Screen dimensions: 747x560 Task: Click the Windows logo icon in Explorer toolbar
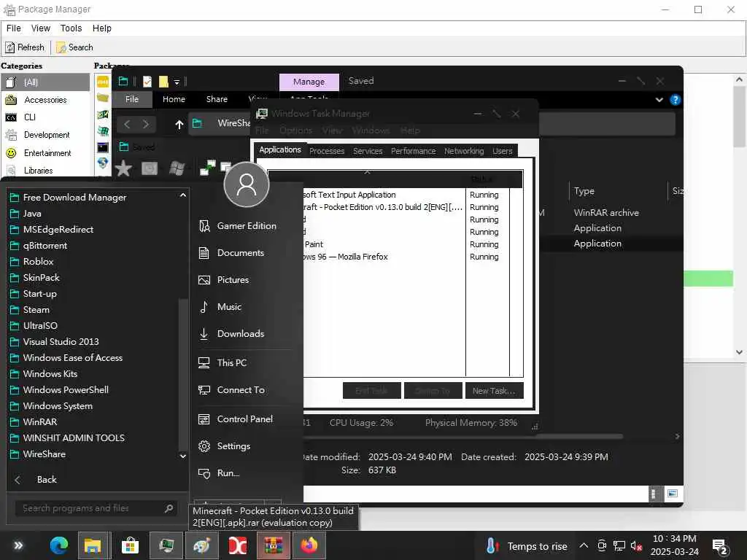point(177,168)
